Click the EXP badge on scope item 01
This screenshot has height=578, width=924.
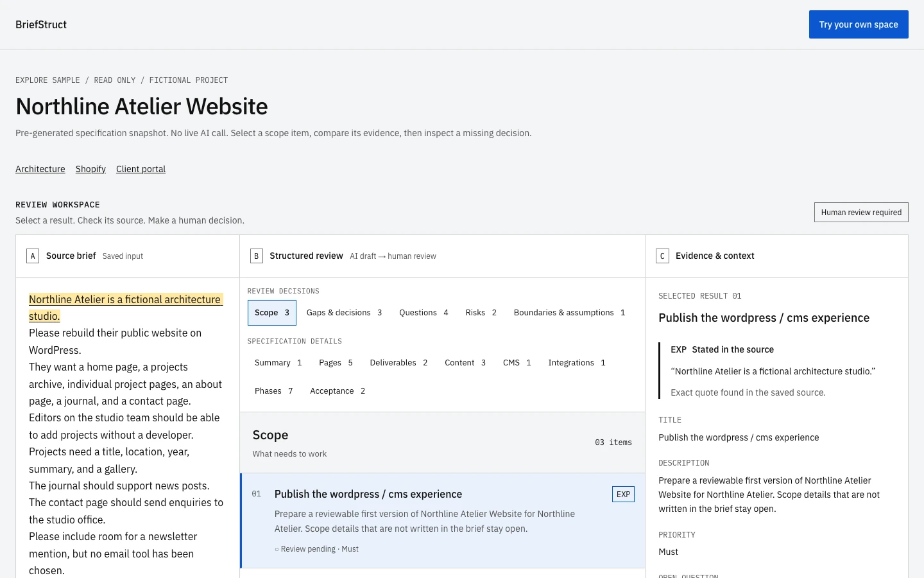pyautogui.click(x=623, y=495)
